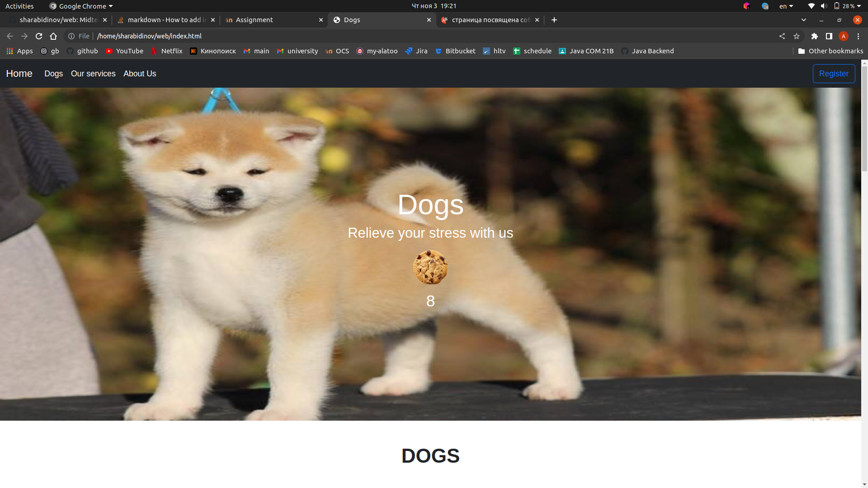
Task: Open the browser home page icon
Action: coord(53,36)
